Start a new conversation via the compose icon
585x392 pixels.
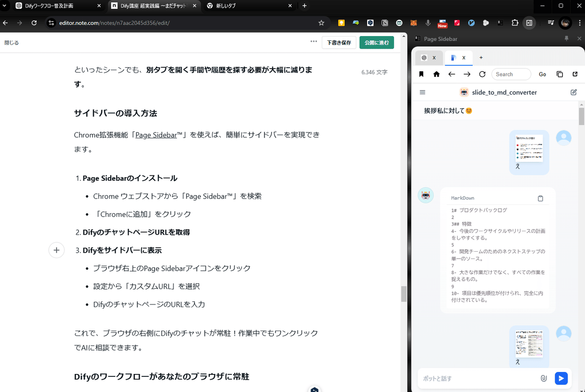coord(574,92)
